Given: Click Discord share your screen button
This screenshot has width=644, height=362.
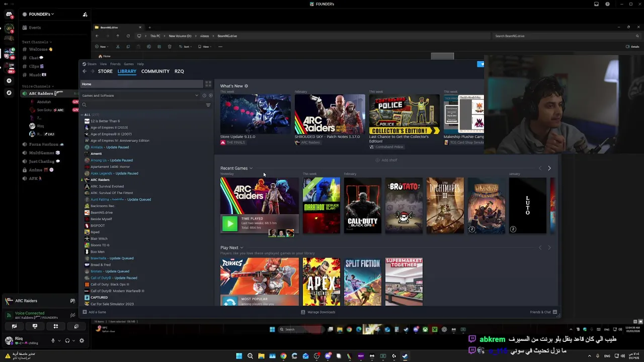Looking at the screenshot, I should 35,326.
